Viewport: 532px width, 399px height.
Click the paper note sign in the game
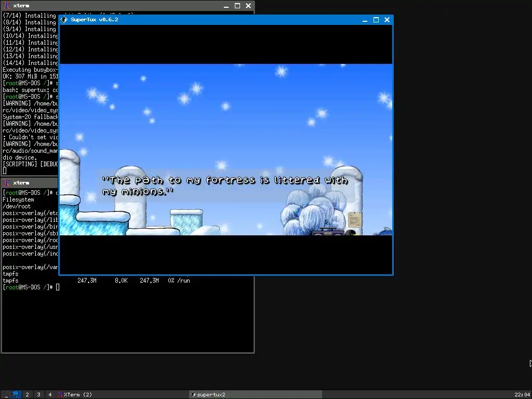[355, 220]
